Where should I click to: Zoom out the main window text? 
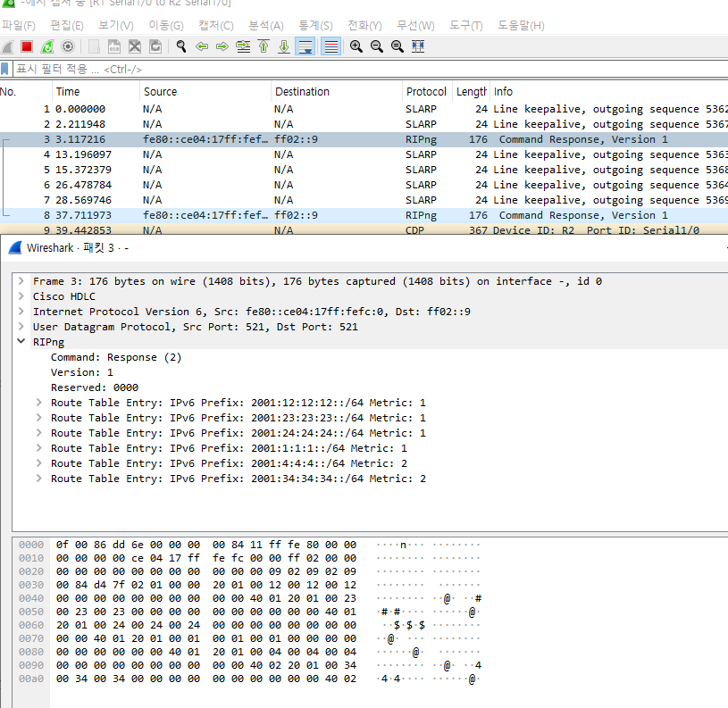pyautogui.click(x=377, y=46)
